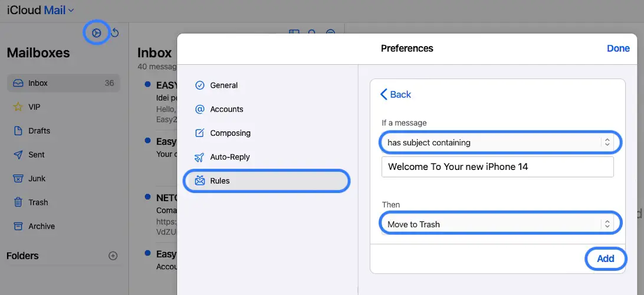Screen dimensions: 644x295
Task: Click Done to close Preferences
Action: coord(618,48)
